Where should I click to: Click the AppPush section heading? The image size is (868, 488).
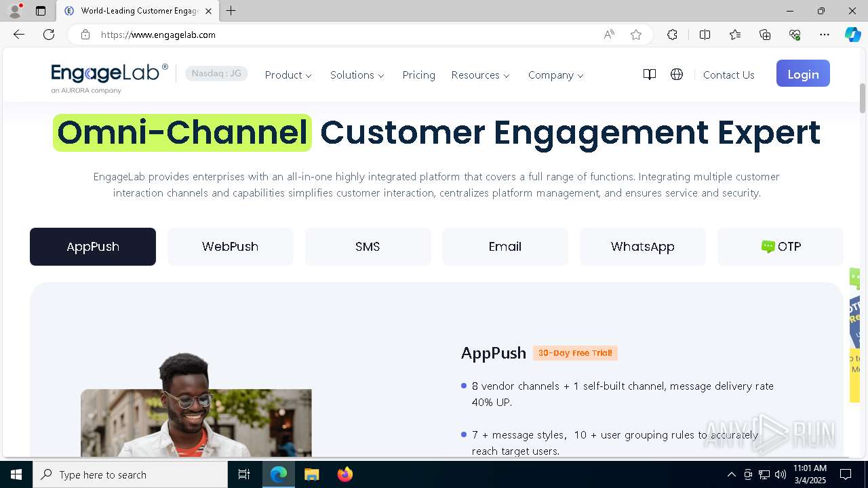[494, 353]
